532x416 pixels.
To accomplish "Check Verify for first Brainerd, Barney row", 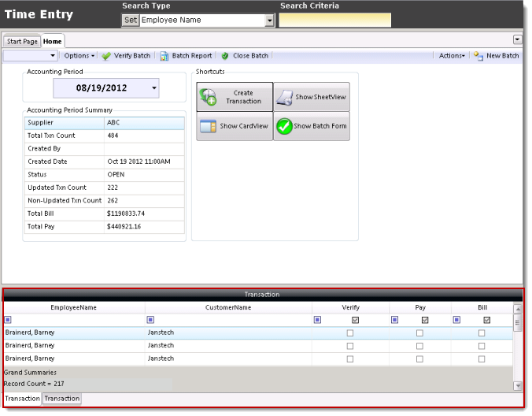I will click(x=350, y=333).
